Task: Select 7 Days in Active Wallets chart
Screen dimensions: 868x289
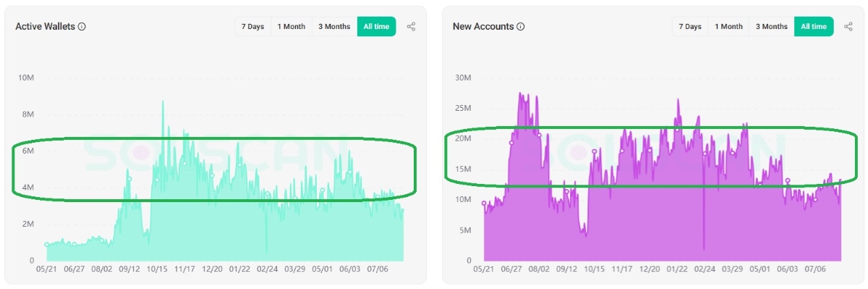Action: [x=252, y=27]
